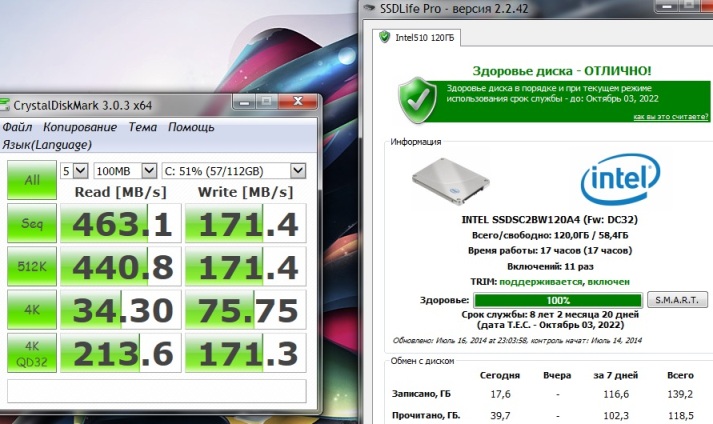The height and width of the screenshot is (424, 713).
Task: Click the All benchmark button in CrystalDiskMark
Action: tap(32, 180)
